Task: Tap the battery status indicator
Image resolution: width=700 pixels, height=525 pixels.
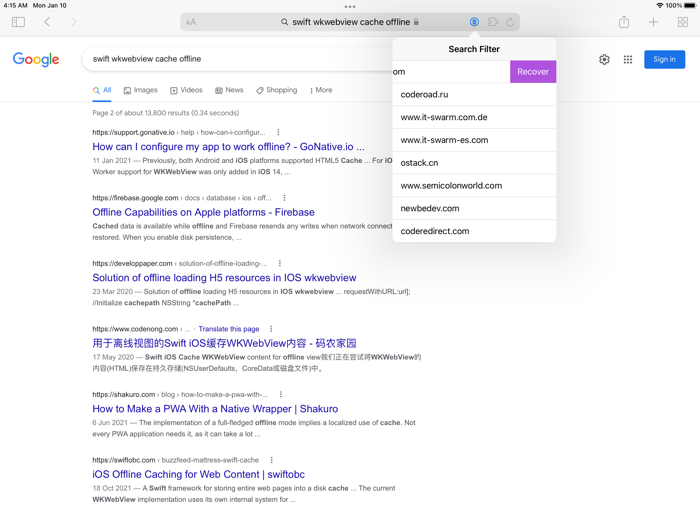Action: tap(690, 5)
